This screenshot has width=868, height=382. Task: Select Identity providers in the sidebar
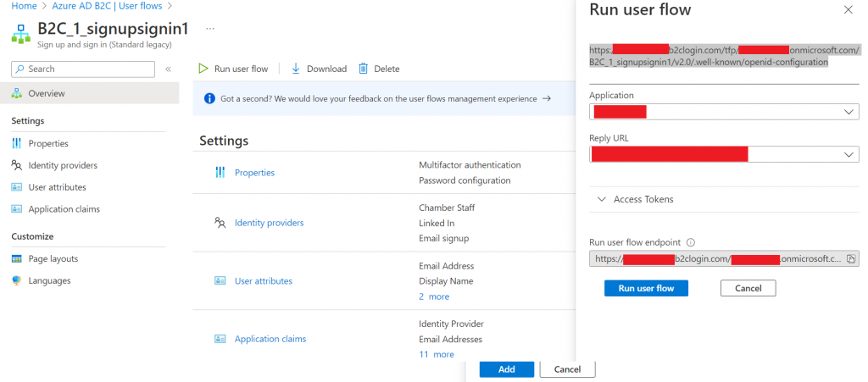pyautogui.click(x=62, y=165)
